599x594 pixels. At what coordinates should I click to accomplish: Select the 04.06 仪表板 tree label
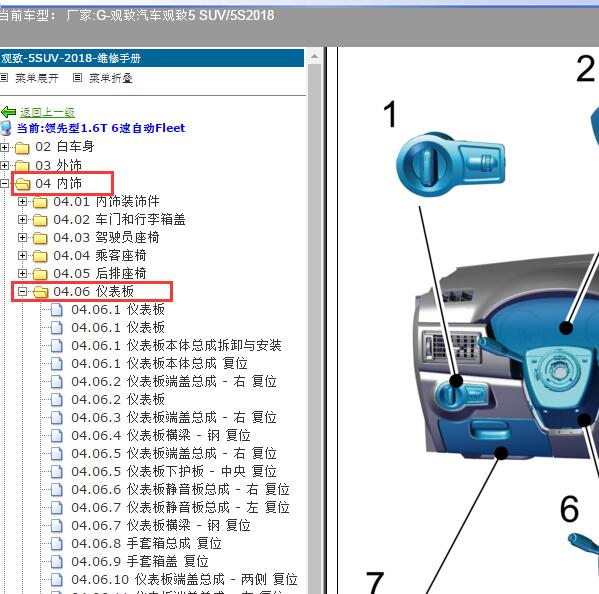(94, 291)
